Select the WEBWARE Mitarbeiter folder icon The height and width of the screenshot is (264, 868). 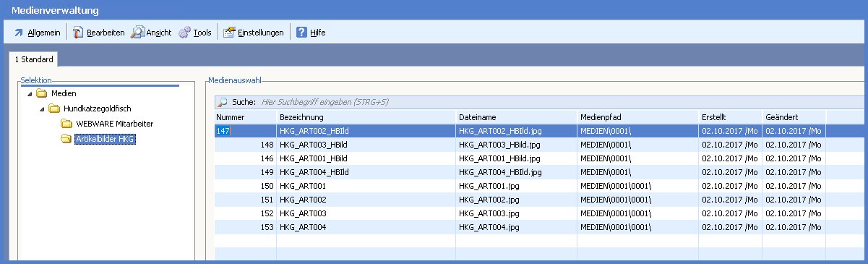coord(66,124)
